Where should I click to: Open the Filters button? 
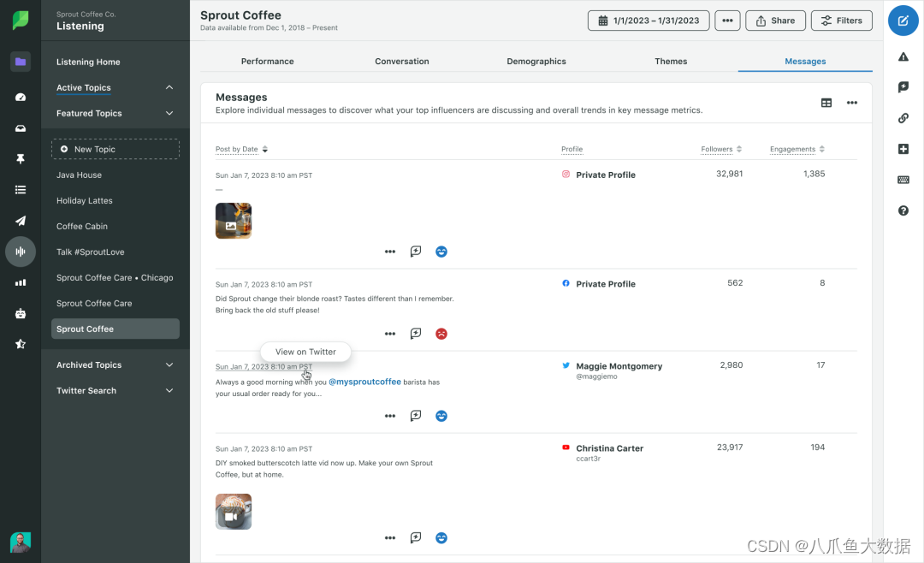(x=842, y=21)
